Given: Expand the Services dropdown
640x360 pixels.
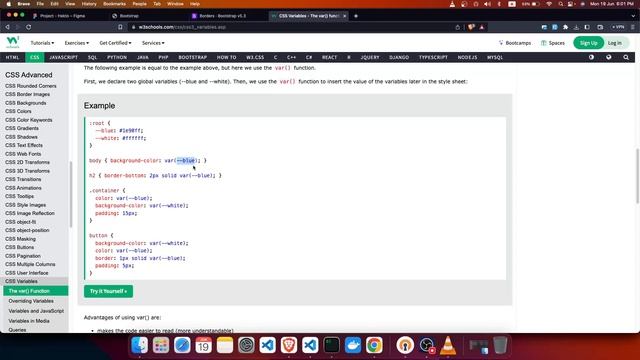Looking at the screenshot, I should [x=153, y=43].
